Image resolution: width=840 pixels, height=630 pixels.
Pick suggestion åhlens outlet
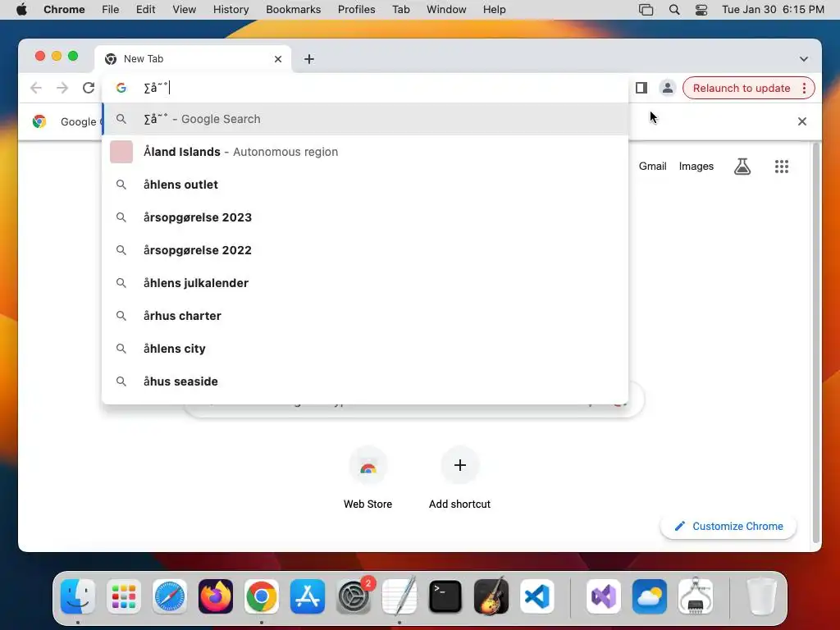coord(365,185)
